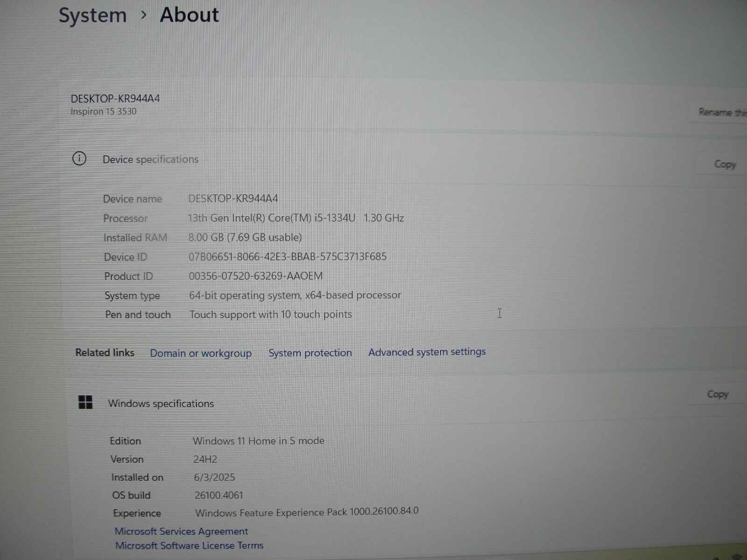The image size is (747, 560).
Task: Open System protection settings
Action: point(310,353)
